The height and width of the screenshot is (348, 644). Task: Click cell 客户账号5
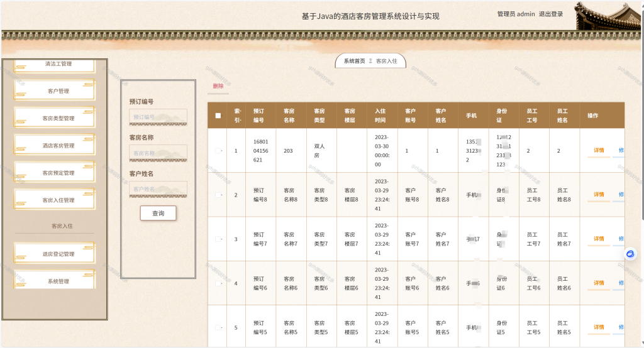tap(412, 327)
